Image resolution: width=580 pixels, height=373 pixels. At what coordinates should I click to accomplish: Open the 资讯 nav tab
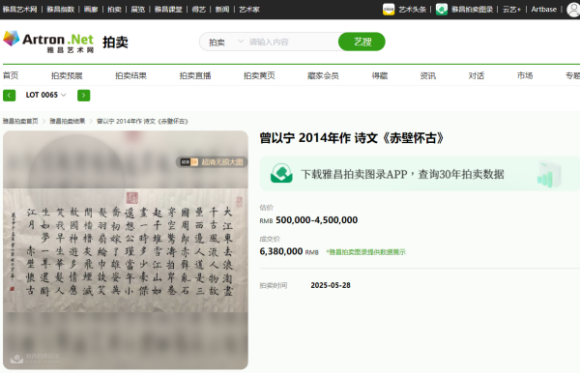[x=428, y=75]
